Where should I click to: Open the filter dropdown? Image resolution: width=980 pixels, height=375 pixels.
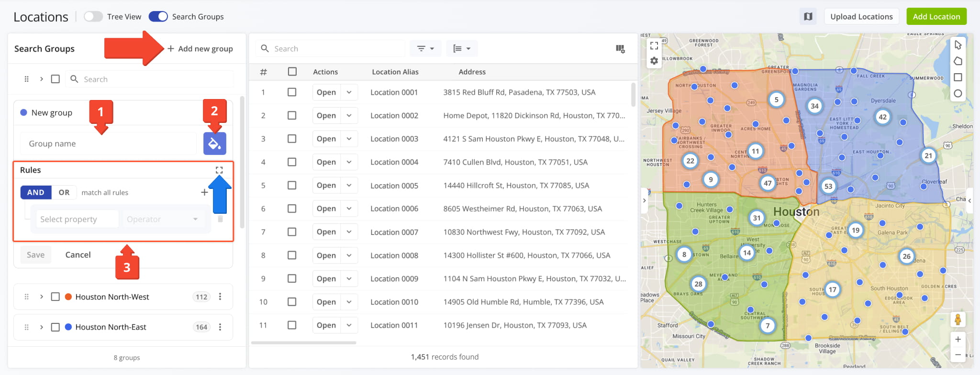click(x=425, y=48)
